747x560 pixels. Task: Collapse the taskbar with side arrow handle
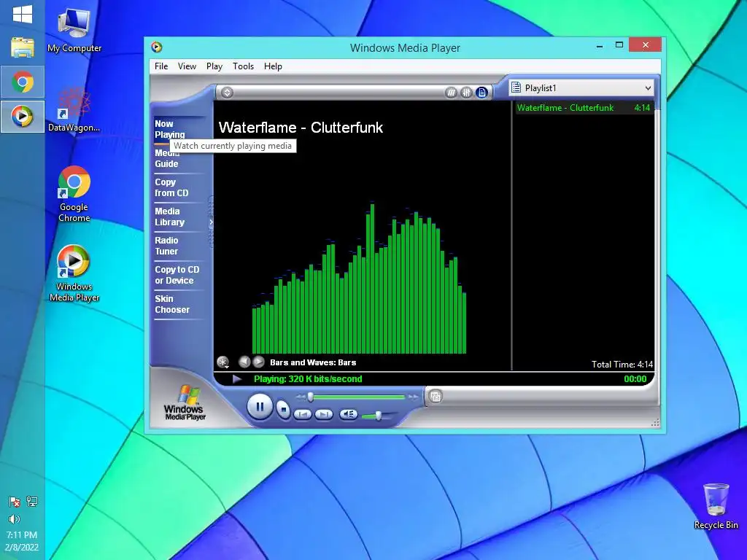[x=211, y=222]
